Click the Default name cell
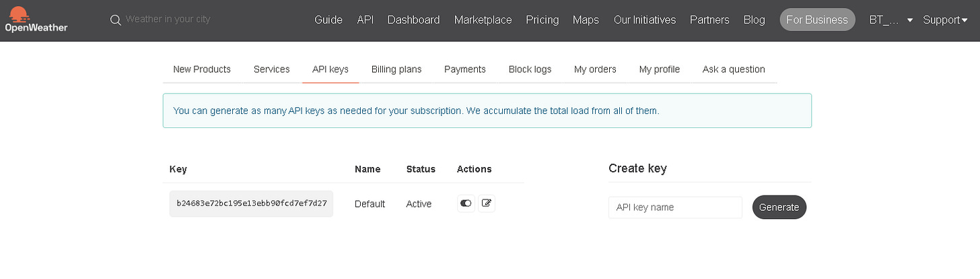The image size is (980, 279). (370, 204)
